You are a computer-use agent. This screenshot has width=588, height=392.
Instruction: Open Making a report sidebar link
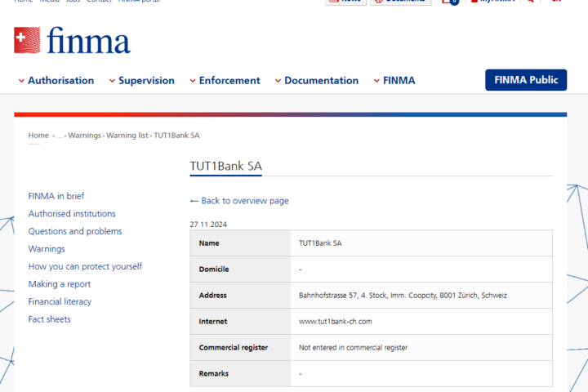point(60,284)
